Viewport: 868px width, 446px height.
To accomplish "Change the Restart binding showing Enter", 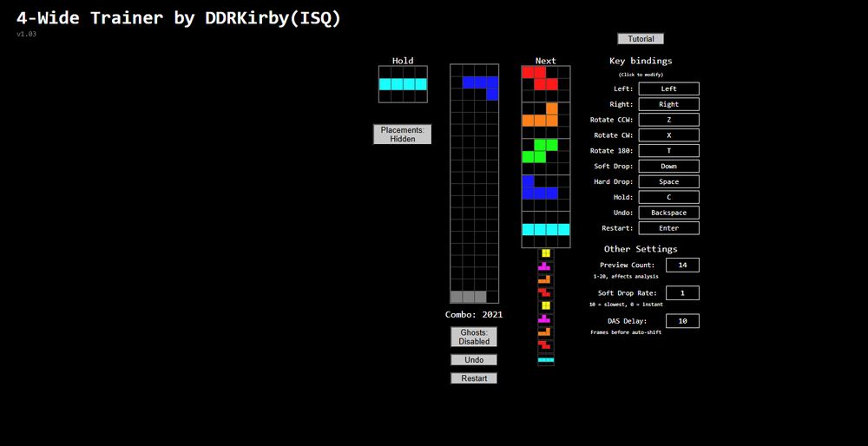I will [668, 228].
